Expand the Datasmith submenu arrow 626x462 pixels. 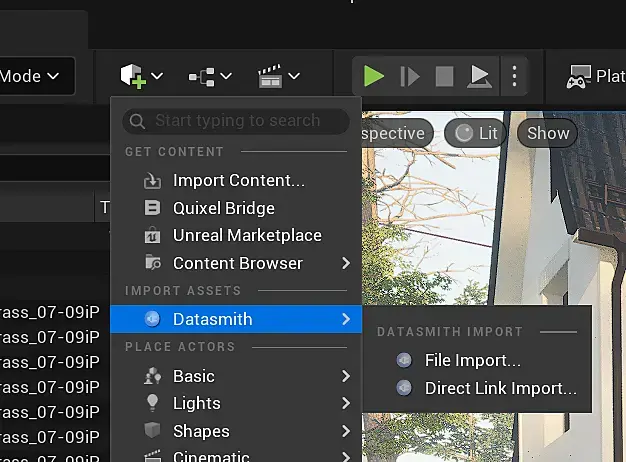coord(346,319)
